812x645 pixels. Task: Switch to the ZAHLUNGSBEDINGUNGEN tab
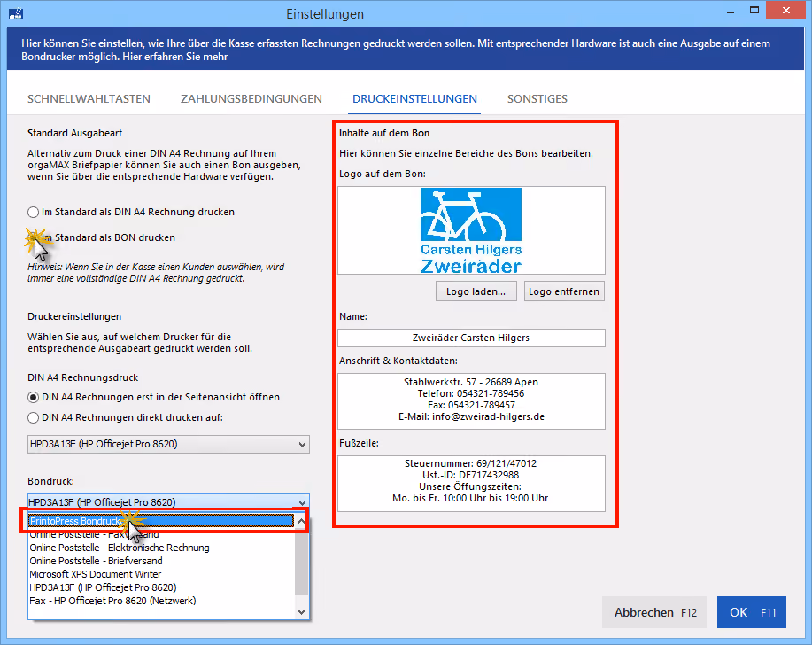pos(251,99)
